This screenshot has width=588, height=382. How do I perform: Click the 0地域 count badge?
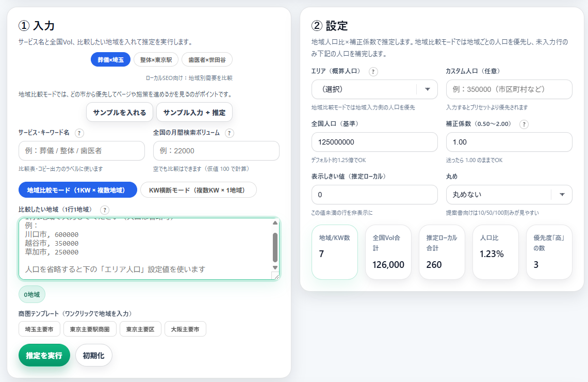tap(32, 295)
